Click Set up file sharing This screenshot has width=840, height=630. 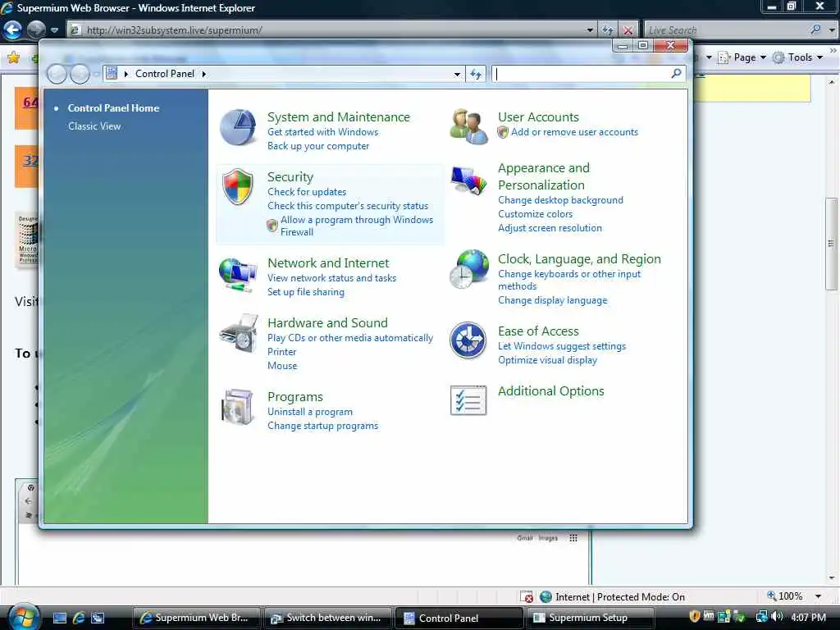pos(306,292)
